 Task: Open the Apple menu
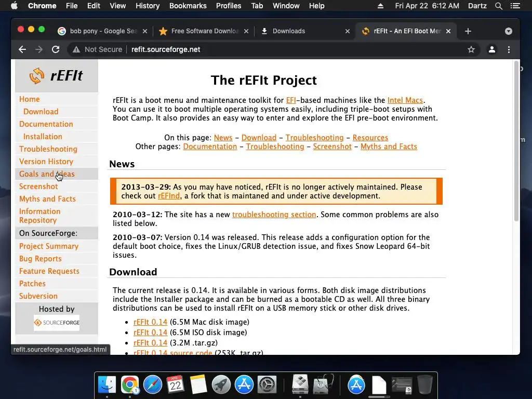tap(14, 6)
